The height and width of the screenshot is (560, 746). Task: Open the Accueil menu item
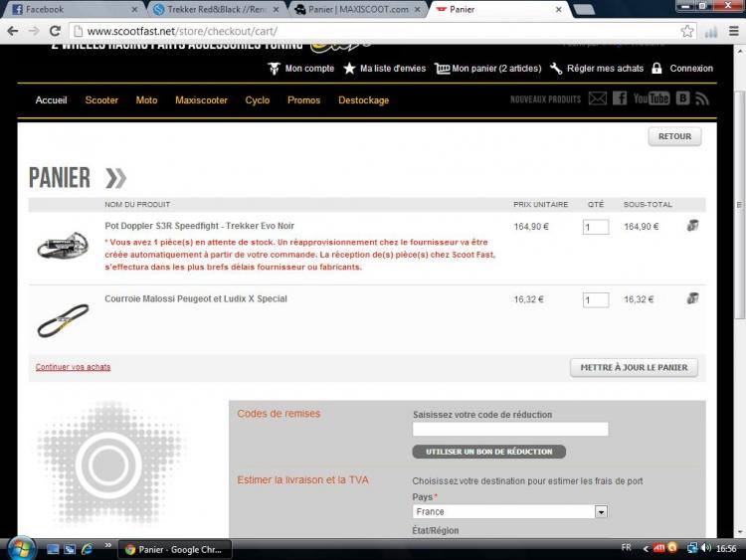tap(51, 99)
